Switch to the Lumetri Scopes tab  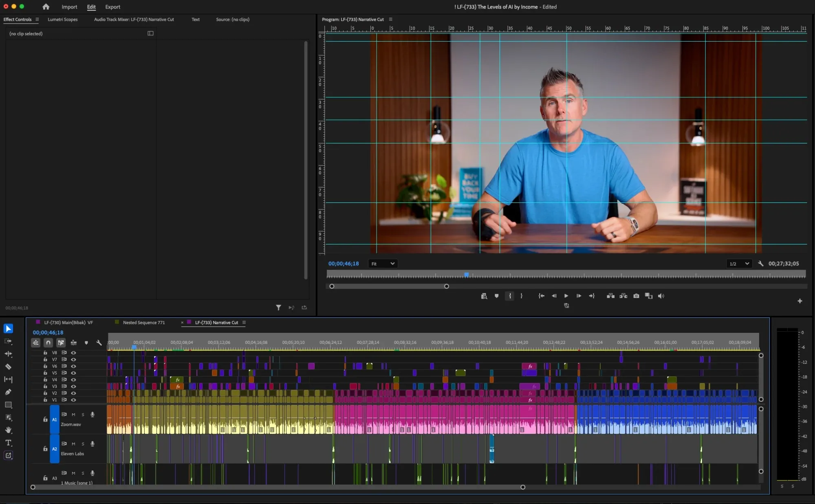62,20
